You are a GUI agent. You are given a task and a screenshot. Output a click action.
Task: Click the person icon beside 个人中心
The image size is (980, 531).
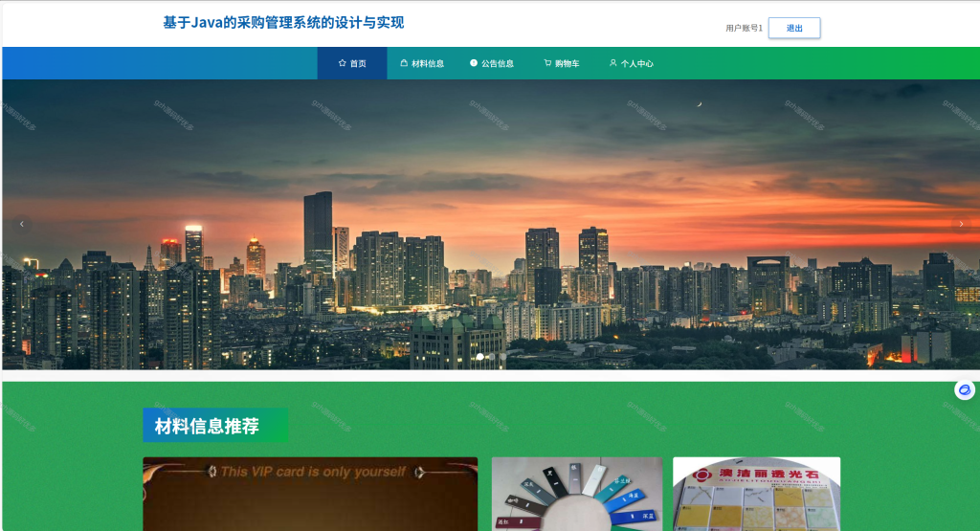point(613,63)
